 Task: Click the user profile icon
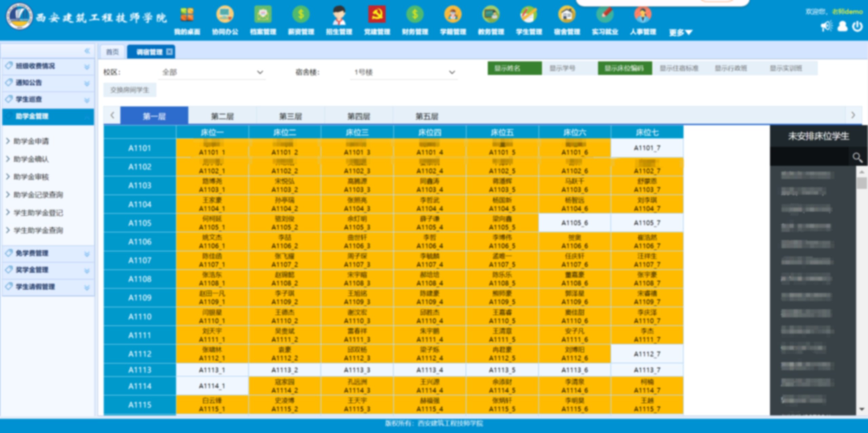(x=842, y=26)
